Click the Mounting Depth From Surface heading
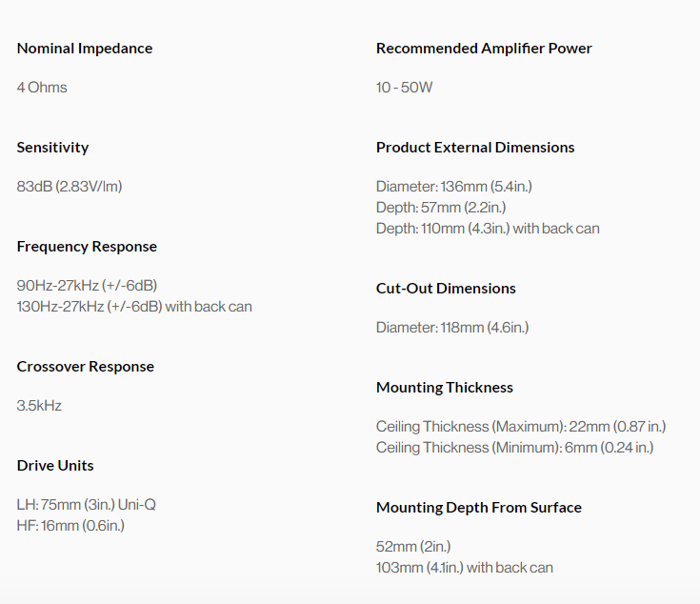The image size is (700, 604). point(479,508)
